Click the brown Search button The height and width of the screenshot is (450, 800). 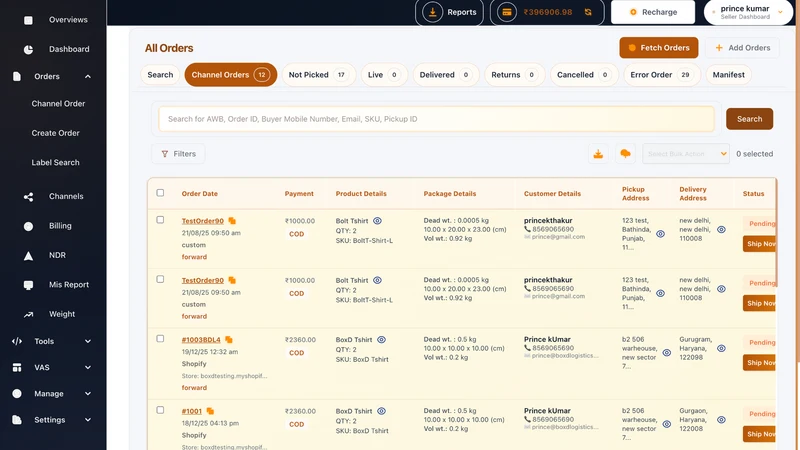(x=749, y=119)
